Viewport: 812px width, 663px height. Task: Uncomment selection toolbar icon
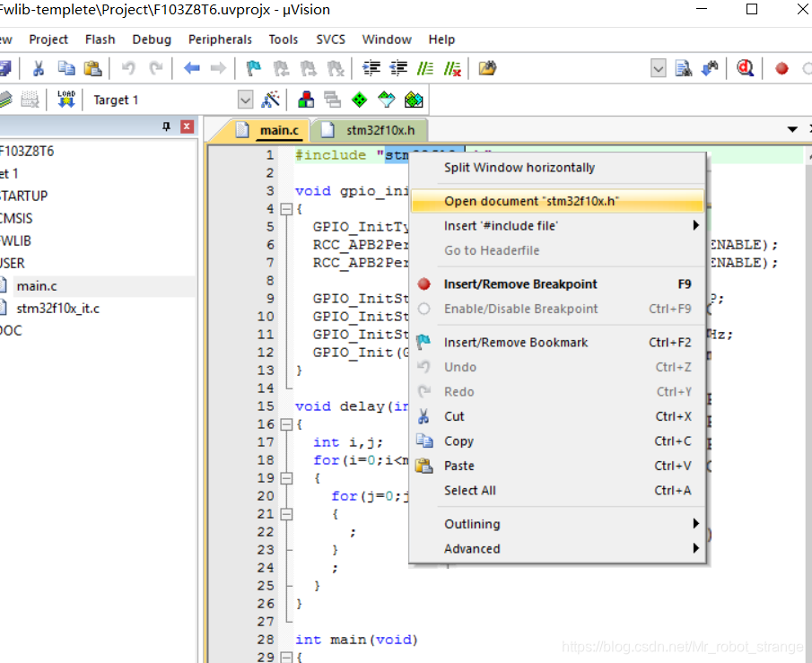pyautogui.click(x=452, y=68)
